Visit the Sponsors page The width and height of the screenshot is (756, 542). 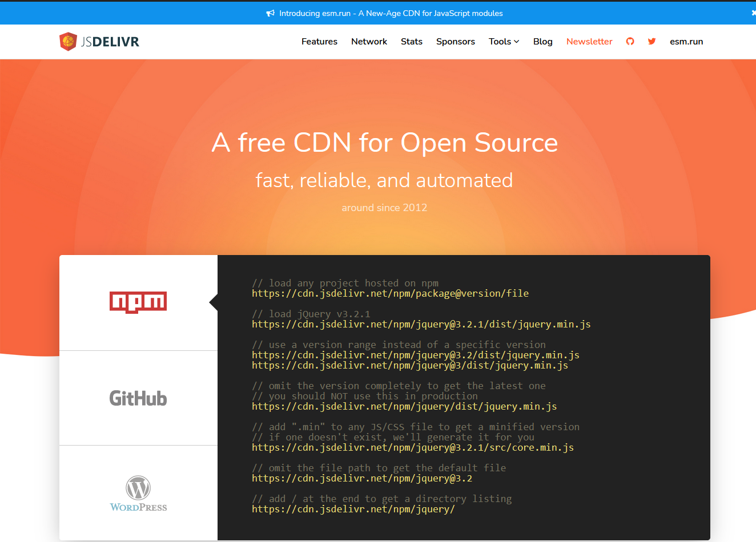[x=456, y=42]
